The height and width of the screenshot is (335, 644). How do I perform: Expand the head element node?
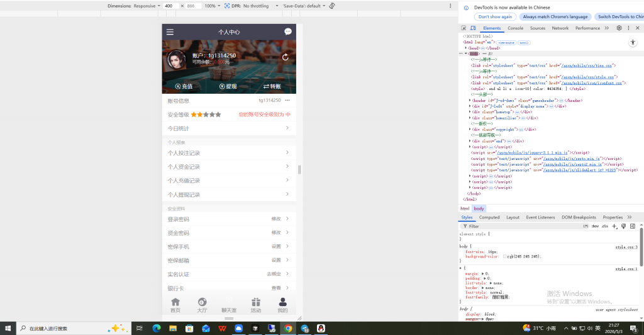[466, 48]
